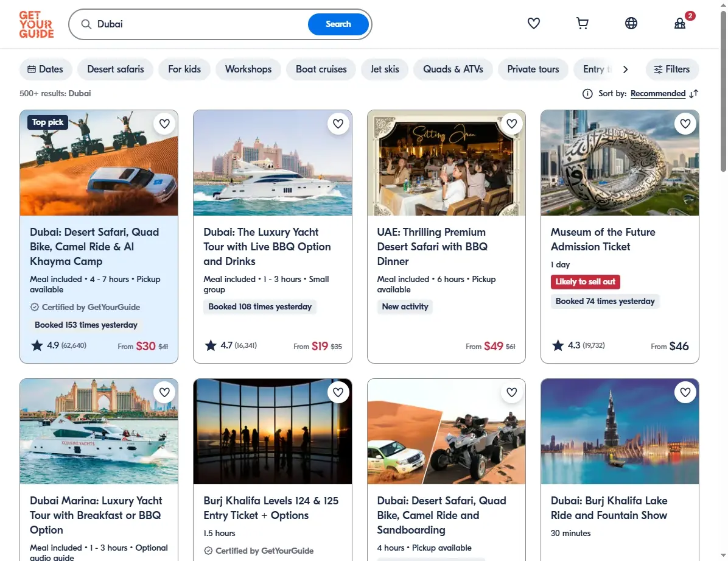
Task: Open Museum of the Future Admission Ticket title
Action: (603, 239)
